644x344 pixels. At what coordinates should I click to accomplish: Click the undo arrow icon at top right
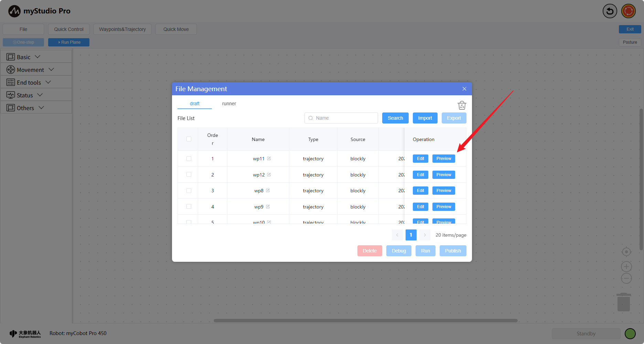pyautogui.click(x=610, y=11)
